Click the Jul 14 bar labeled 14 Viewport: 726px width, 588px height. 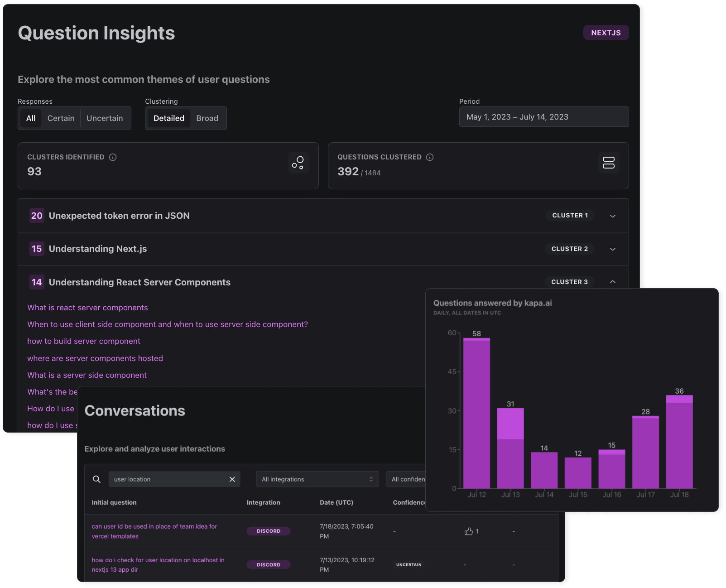pos(544,470)
